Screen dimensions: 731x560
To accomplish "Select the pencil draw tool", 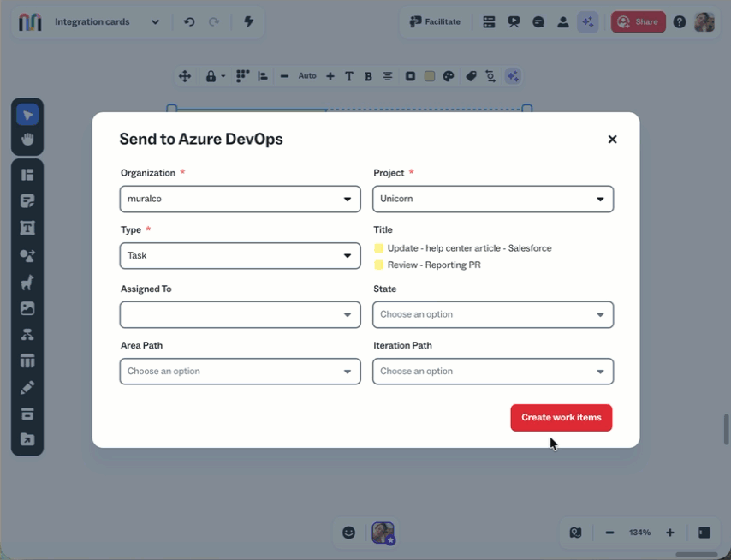I will point(27,388).
